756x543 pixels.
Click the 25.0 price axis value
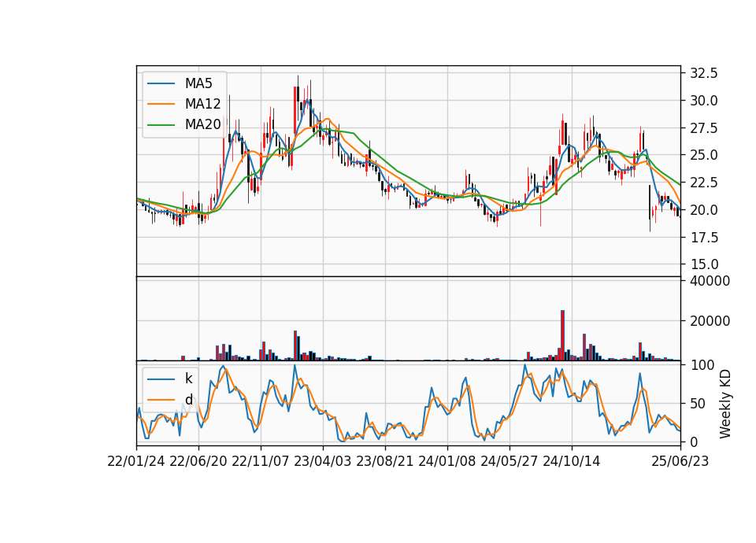click(704, 155)
